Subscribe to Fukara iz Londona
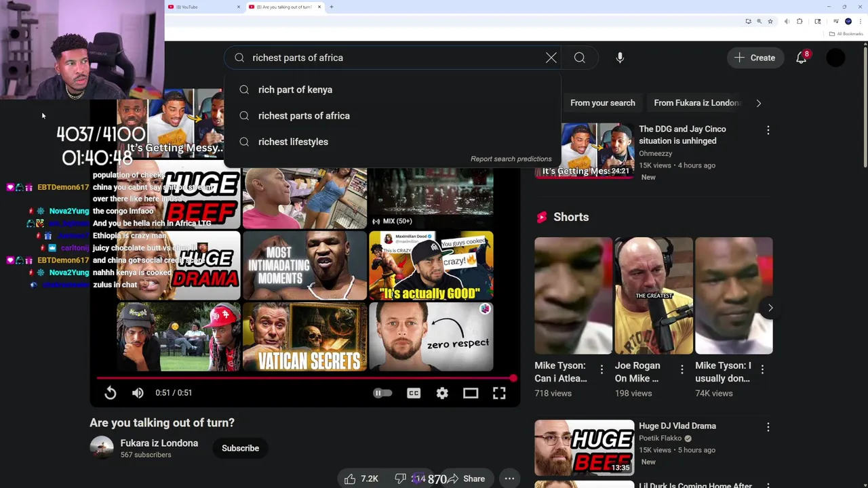Screen dimensions: 868x488 click(240, 448)
